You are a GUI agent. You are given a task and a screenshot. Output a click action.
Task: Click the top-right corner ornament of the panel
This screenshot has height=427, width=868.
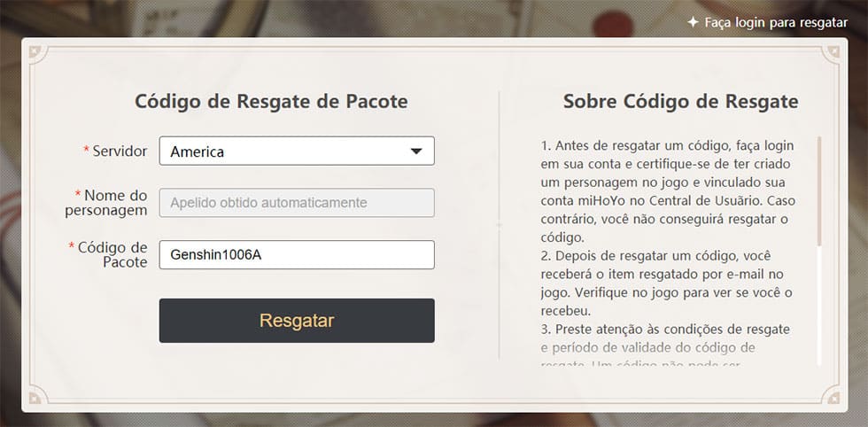point(833,53)
